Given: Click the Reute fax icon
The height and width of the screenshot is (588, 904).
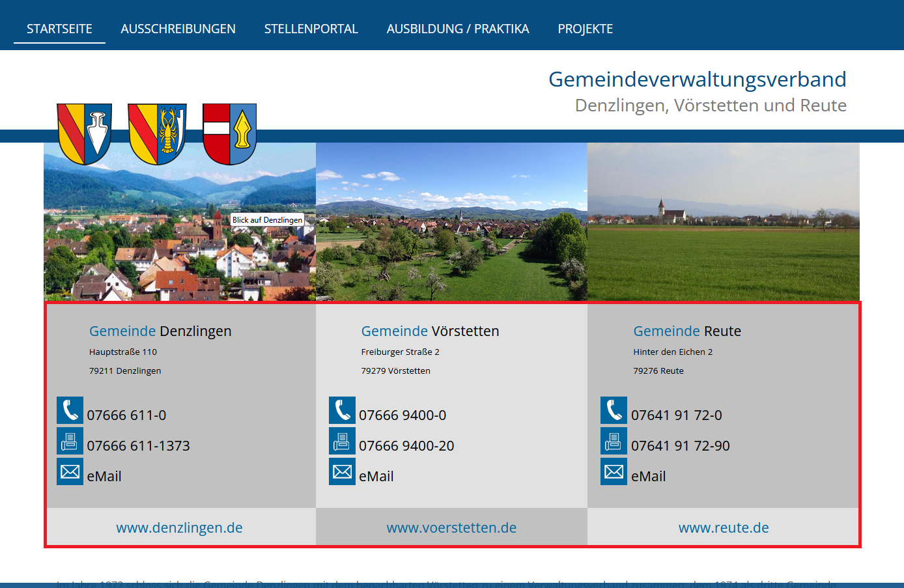Looking at the screenshot, I should pos(614,441).
